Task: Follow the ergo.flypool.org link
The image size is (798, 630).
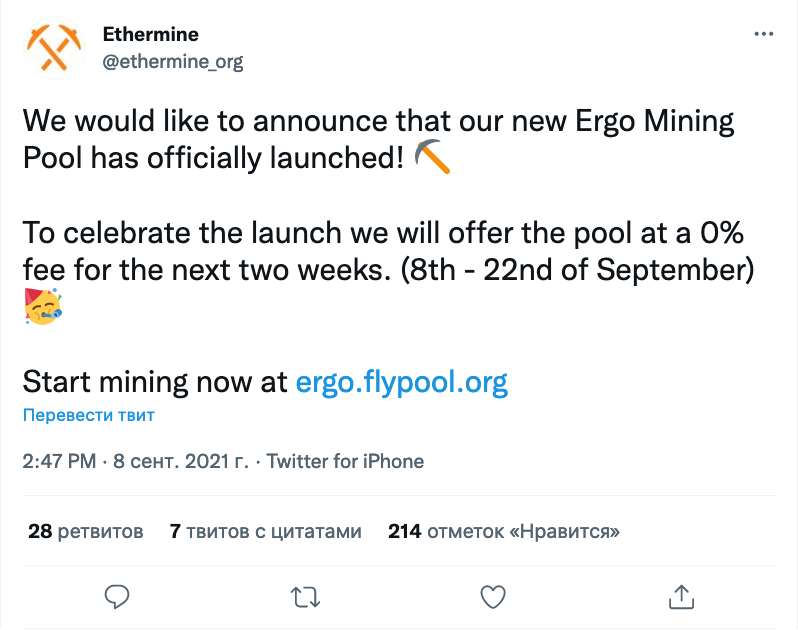Action: click(402, 382)
